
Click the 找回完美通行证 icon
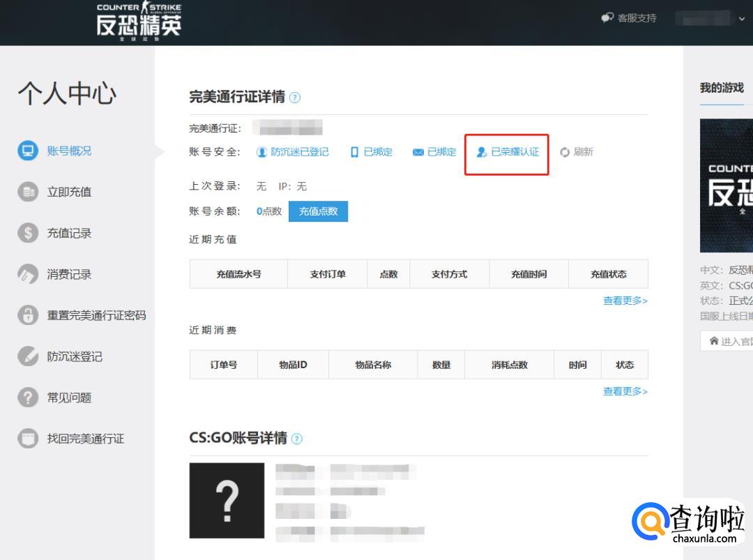pos(28,438)
